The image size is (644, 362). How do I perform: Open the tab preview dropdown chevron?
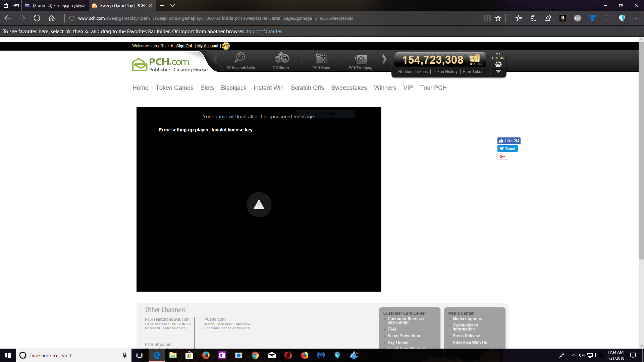point(172,5)
